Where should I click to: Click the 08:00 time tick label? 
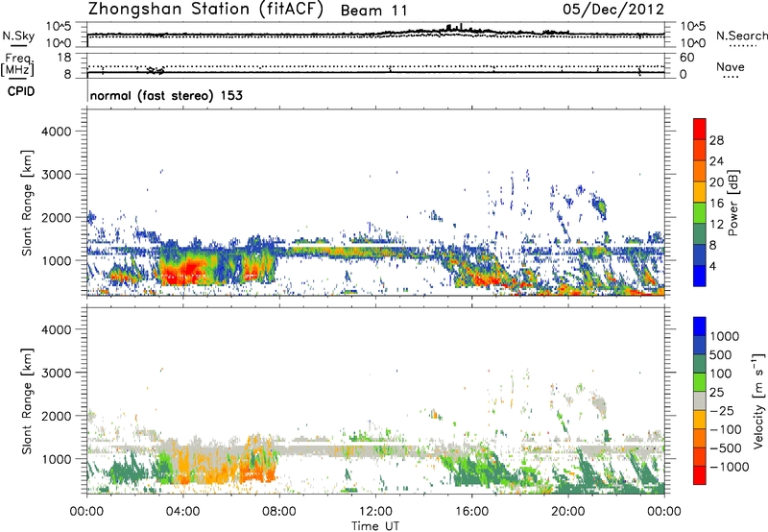(279, 512)
